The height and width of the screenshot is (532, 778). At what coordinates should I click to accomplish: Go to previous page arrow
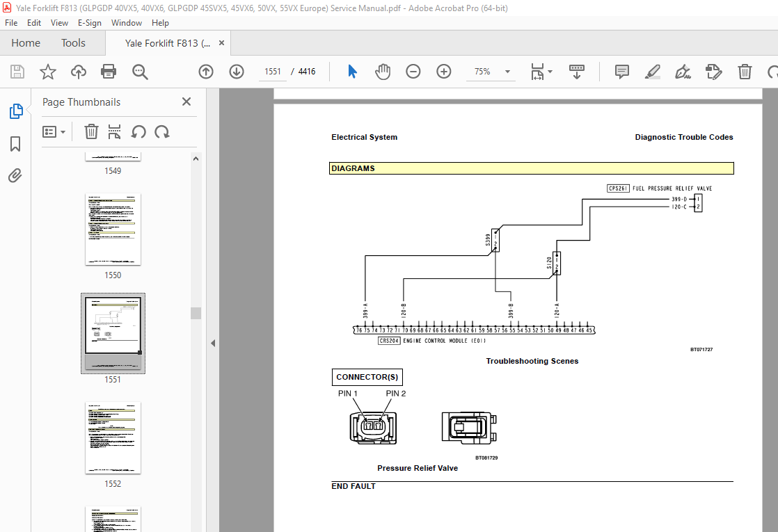[x=206, y=72]
